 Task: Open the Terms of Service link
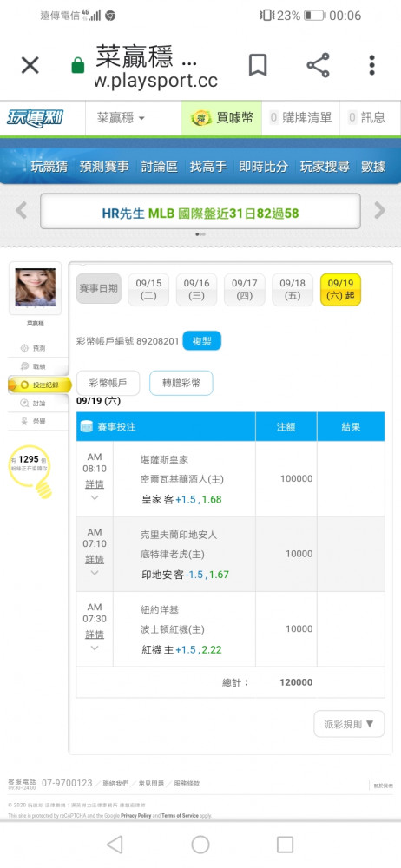pos(180,816)
